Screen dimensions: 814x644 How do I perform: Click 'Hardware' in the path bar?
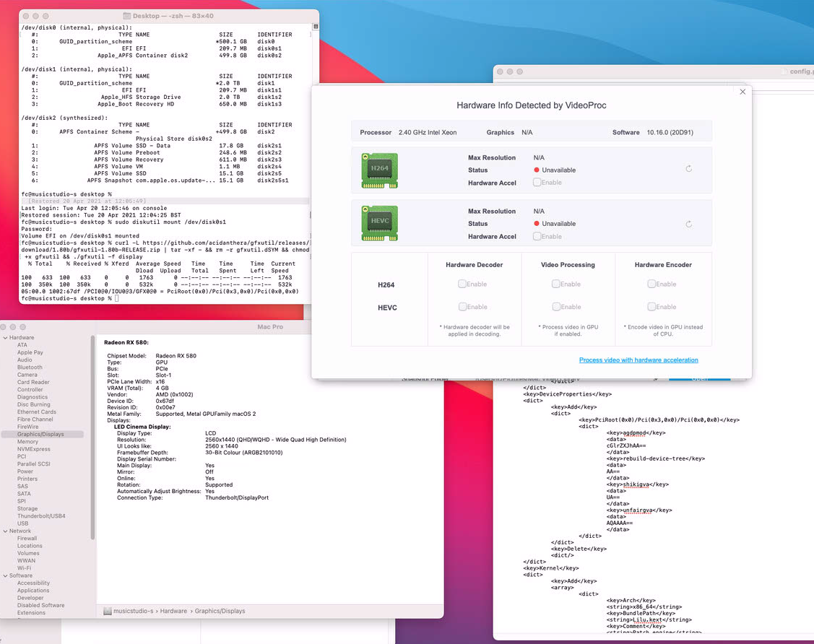[173, 612]
